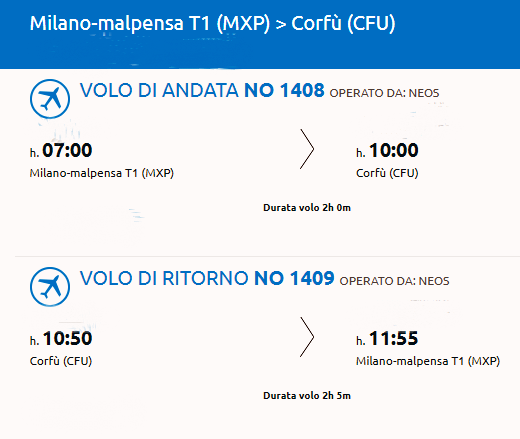Image resolution: width=520 pixels, height=439 pixels.
Task: Click Corfù (CFU) under 10:50
Action: pyautogui.click(x=61, y=361)
